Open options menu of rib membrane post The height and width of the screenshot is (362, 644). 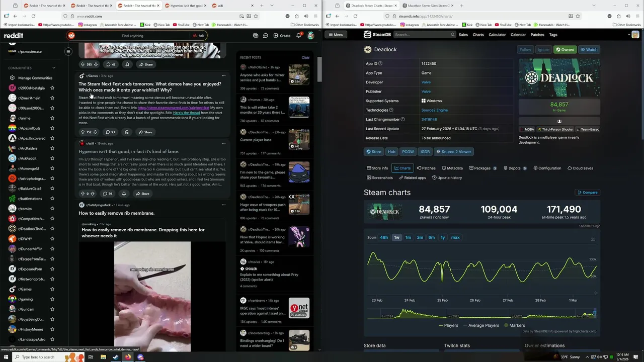point(224,205)
